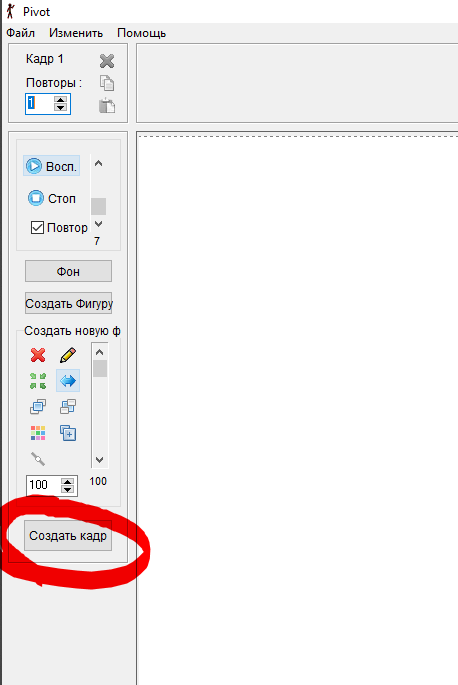The height and width of the screenshot is (685, 458).
Task: Open the Изменить menu
Action: click(x=76, y=33)
